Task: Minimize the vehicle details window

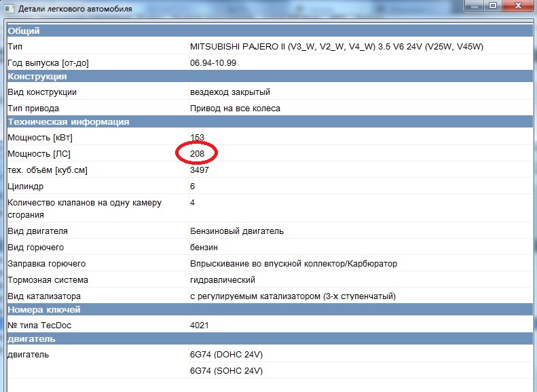Action: click(x=474, y=7)
